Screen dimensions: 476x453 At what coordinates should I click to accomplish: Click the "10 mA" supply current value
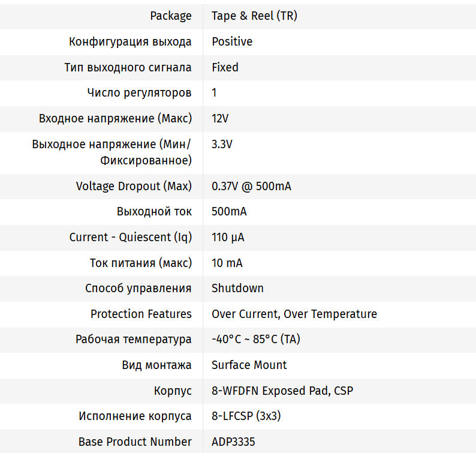(227, 263)
